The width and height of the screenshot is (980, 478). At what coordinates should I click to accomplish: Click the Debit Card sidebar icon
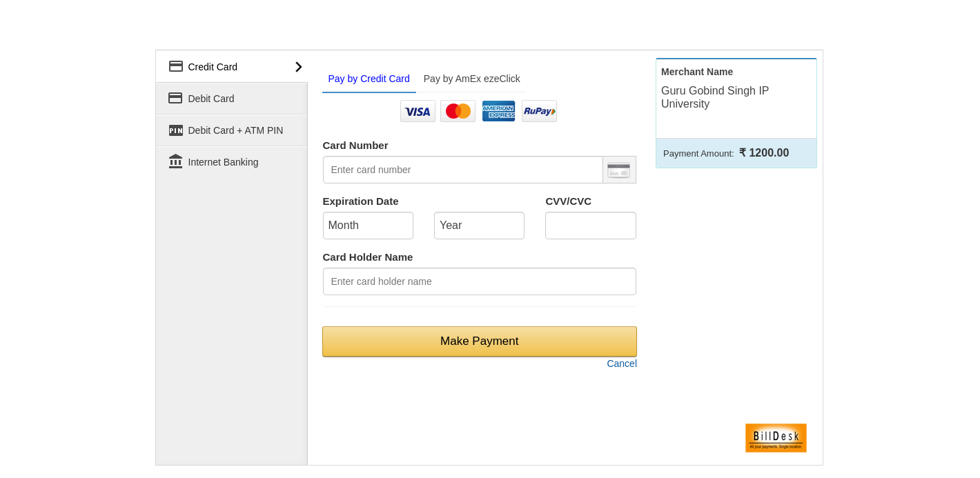click(x=175, y=98)
